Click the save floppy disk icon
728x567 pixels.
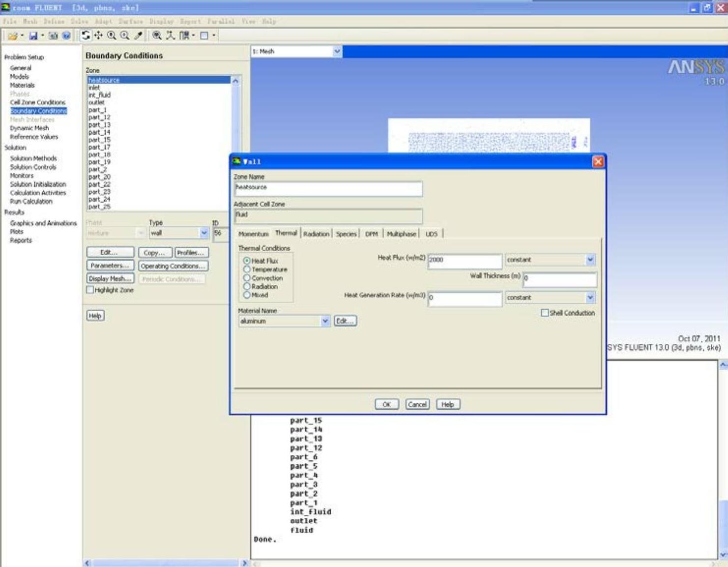pos(33,35)
